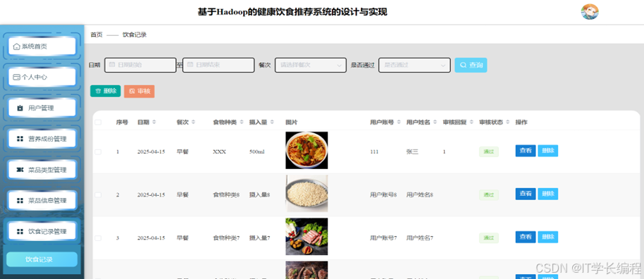This screenshot has width=644, height=279.
Task: Sort by 审核状态 column arrows
Action: click(508, 122)
